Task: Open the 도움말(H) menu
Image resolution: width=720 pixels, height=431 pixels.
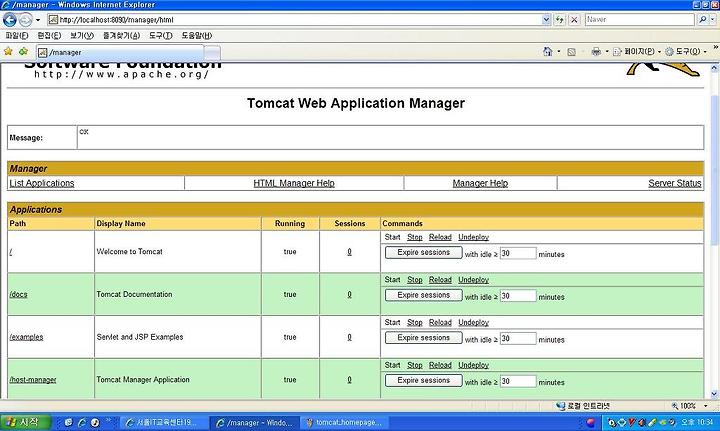Action: click(197, 35)
